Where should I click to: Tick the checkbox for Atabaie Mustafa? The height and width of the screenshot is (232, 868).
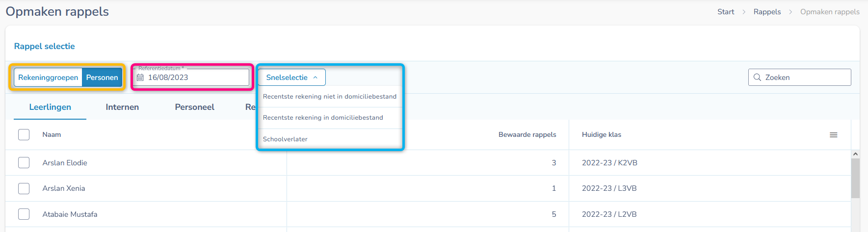24,214
